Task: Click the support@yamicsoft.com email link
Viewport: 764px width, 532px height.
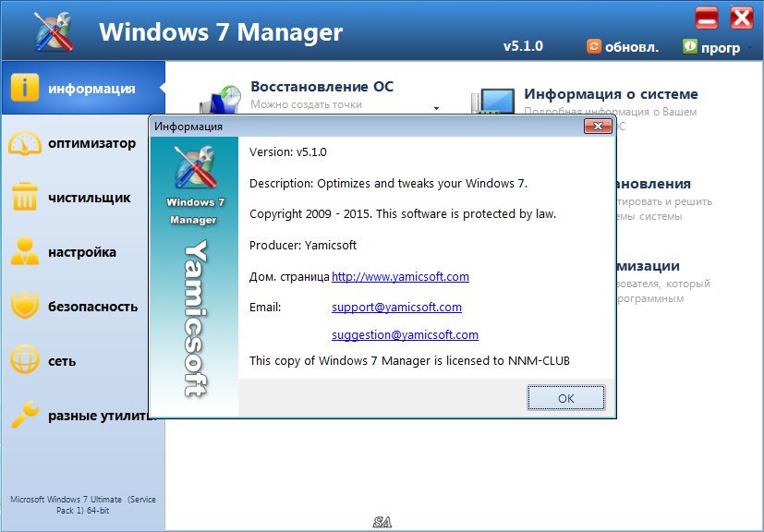Action: [x=396, y=308]
